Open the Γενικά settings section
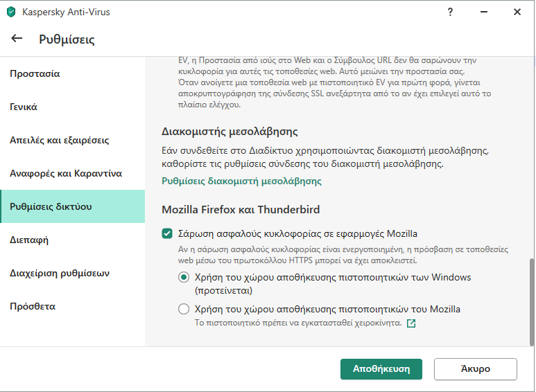The image size is (536, 392). click(73, 107)
